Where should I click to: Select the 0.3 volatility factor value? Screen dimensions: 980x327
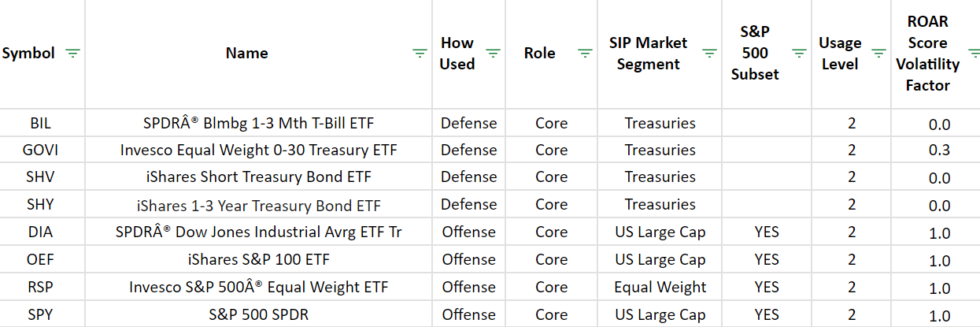(939, 150)
